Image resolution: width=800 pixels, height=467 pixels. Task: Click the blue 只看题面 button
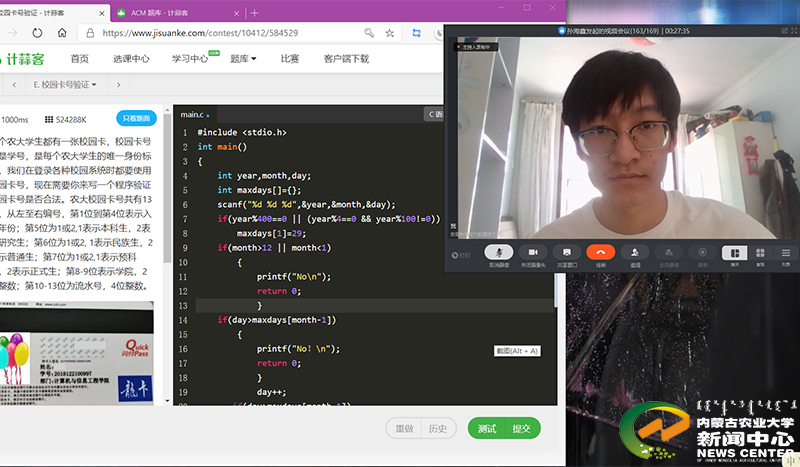point(136,118)
